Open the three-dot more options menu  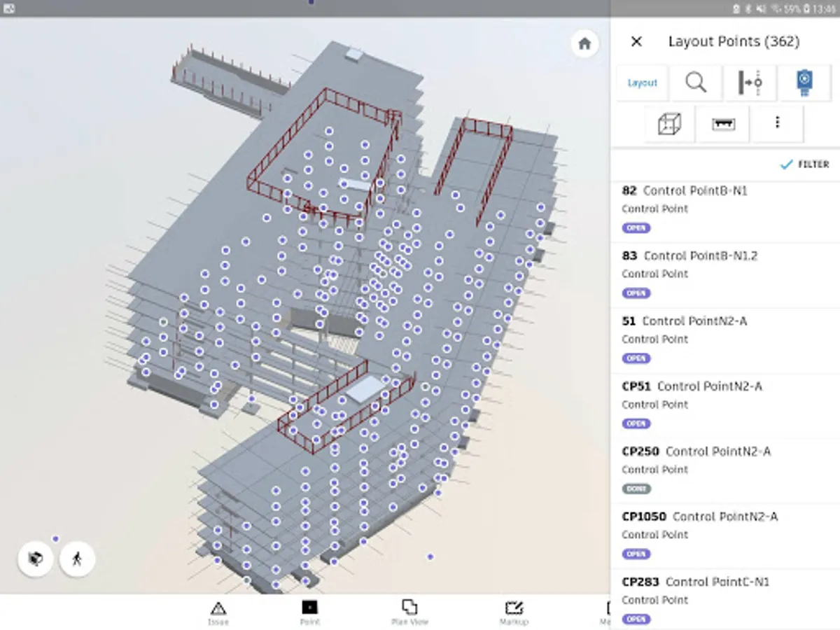777,123
